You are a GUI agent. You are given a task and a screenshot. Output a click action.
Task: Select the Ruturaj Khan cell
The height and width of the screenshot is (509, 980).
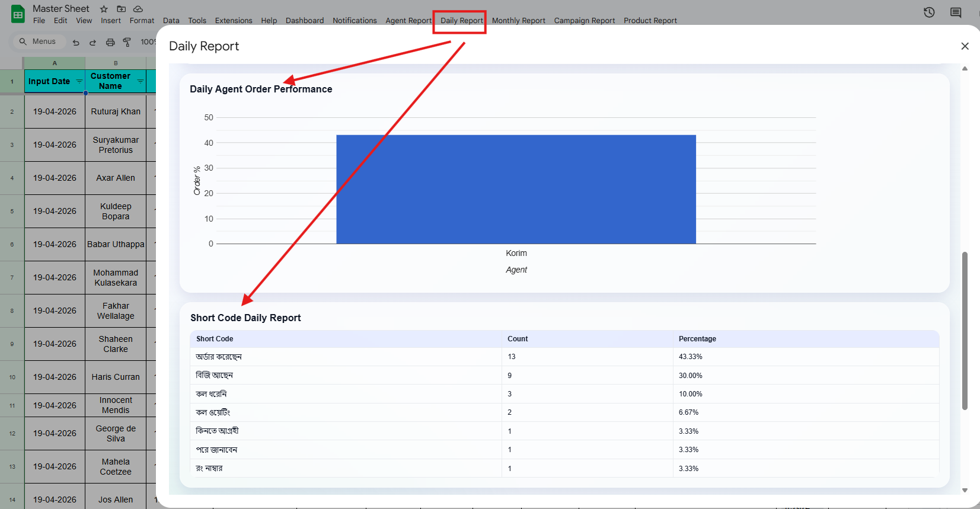pyautogui.click(x=116, y=111)
